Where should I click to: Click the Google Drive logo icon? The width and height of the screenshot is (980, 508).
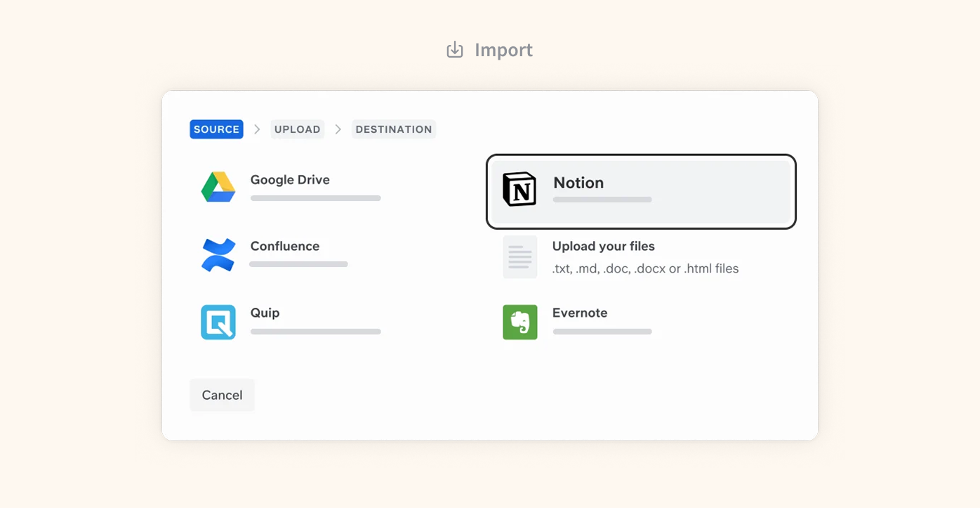click(x=218, y=187)
